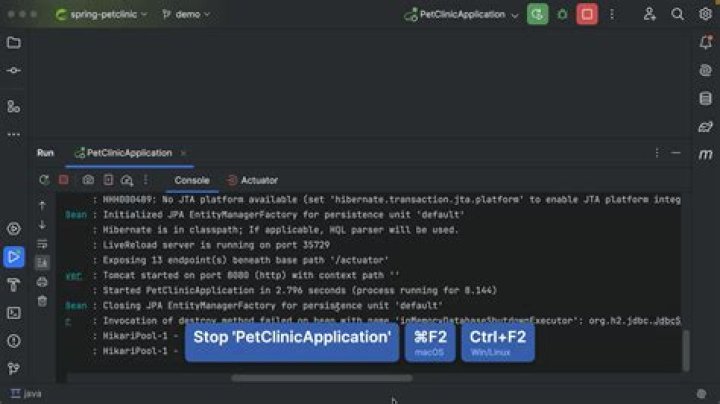Stop application in Run panel toolbar

pos(64,180)
